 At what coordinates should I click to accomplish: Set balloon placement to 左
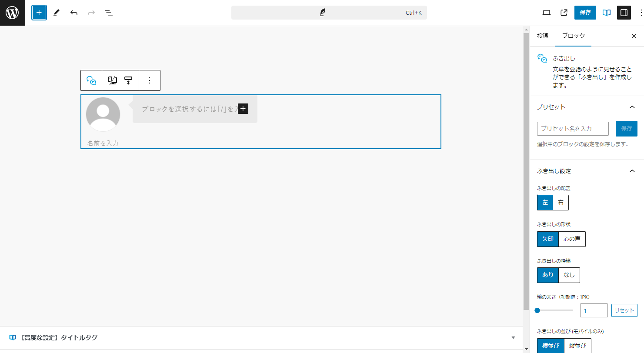pyautogui.click(x=545, y=203)
